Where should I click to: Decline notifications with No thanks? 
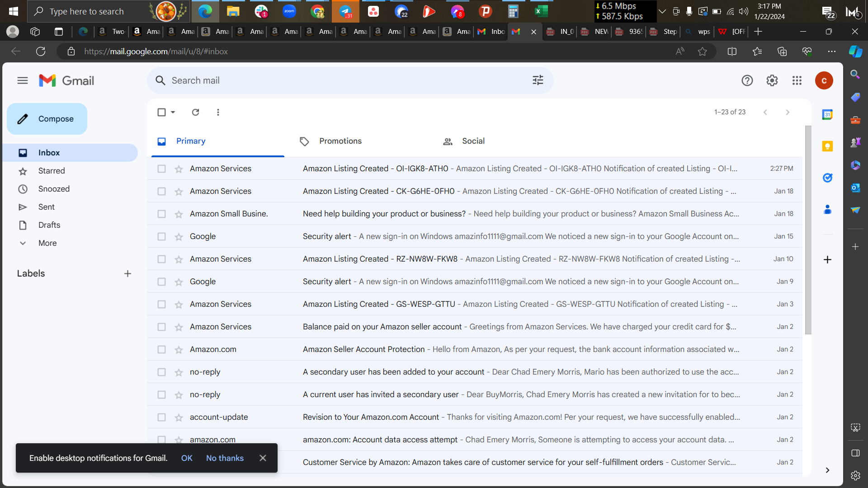225,458
